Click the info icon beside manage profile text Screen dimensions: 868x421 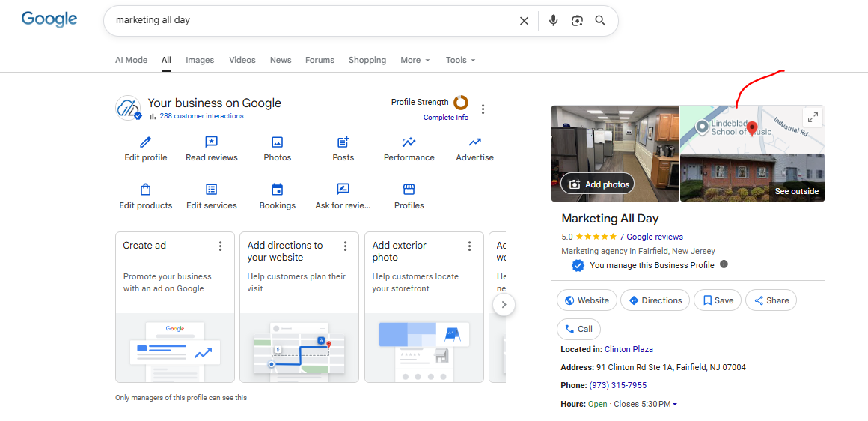(724, 264)
